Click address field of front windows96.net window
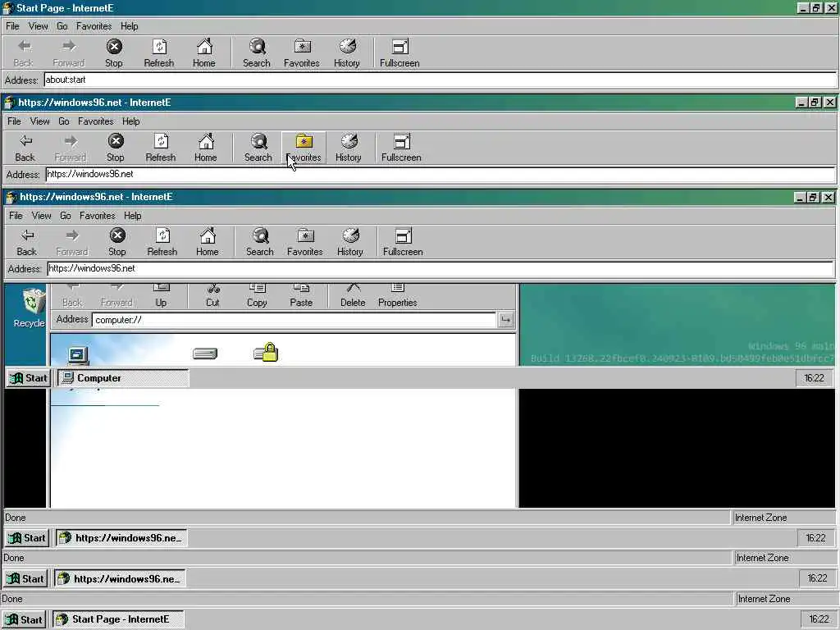Viewport: 840px width, 630px height. (x=441, y=268)
